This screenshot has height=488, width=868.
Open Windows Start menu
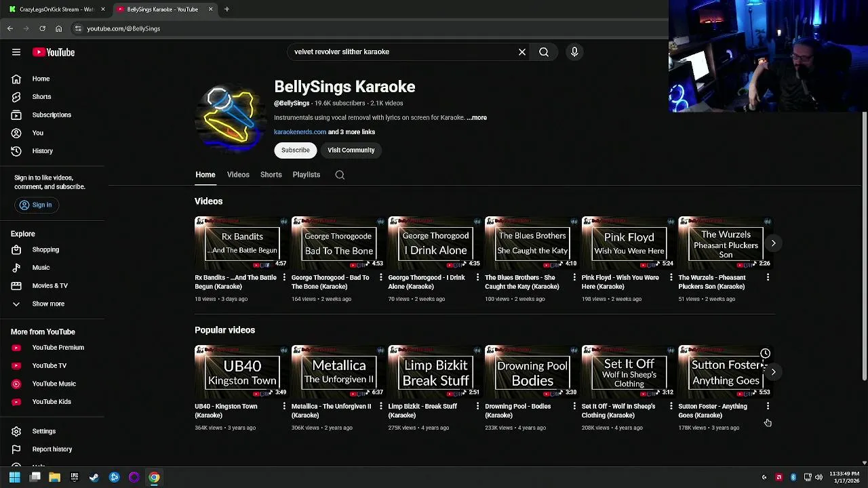[x=14, y=477]
